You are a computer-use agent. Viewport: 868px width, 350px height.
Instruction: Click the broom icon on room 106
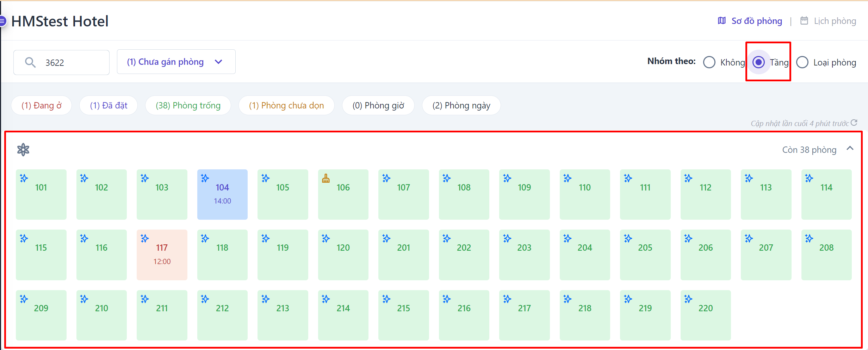click(x=326, y=179)
